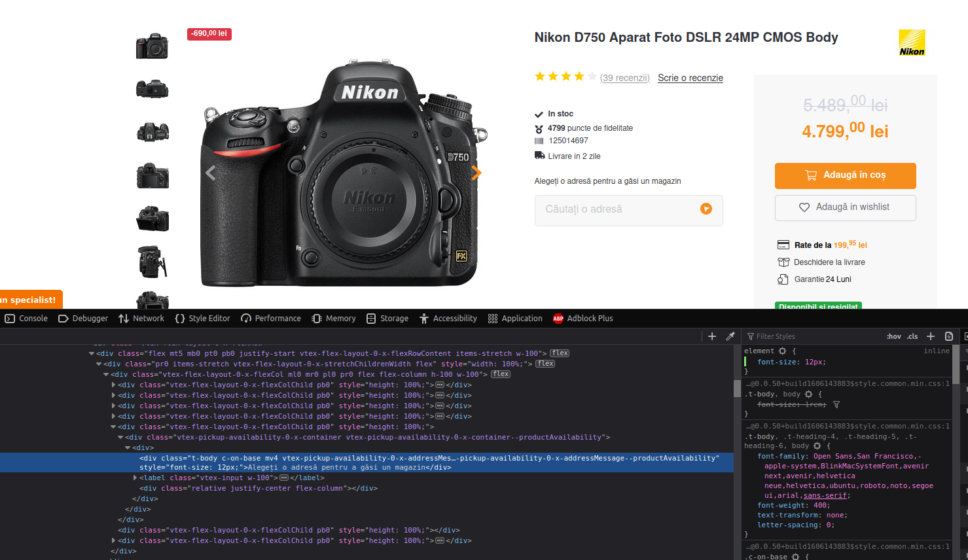Viewport: 968px width, 560px height.
Task: Focus the Căutați o adresă input field
Action: (x=628, y=210)
